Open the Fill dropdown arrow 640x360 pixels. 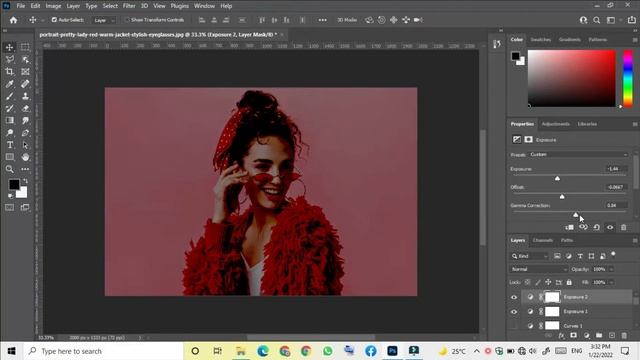pyautogui.click(x=611, y=282)
